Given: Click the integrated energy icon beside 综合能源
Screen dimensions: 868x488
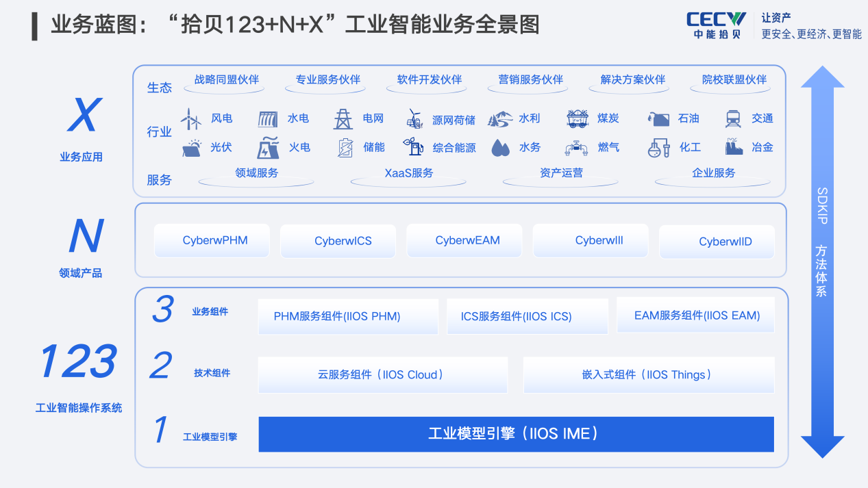Looking at the screenshot, I should [x=413, y=147].
